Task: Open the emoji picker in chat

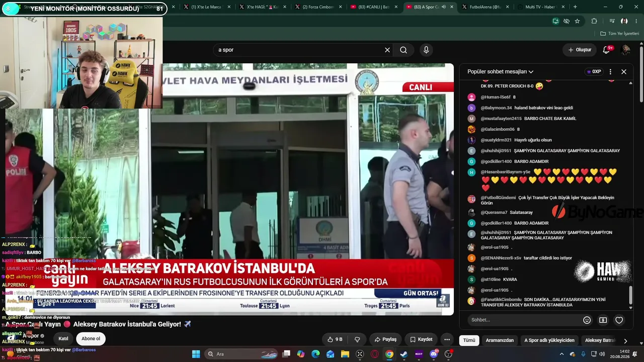Action: tap(587, 320)
